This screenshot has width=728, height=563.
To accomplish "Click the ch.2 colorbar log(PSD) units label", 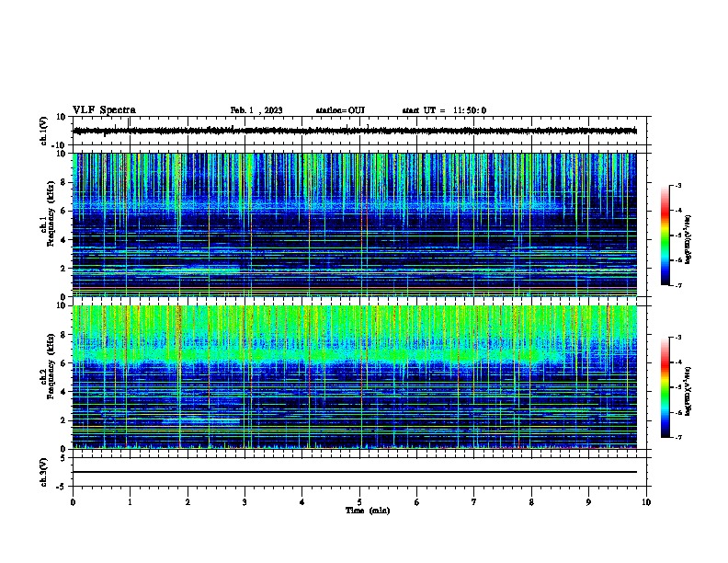I will tap(688, 392).
